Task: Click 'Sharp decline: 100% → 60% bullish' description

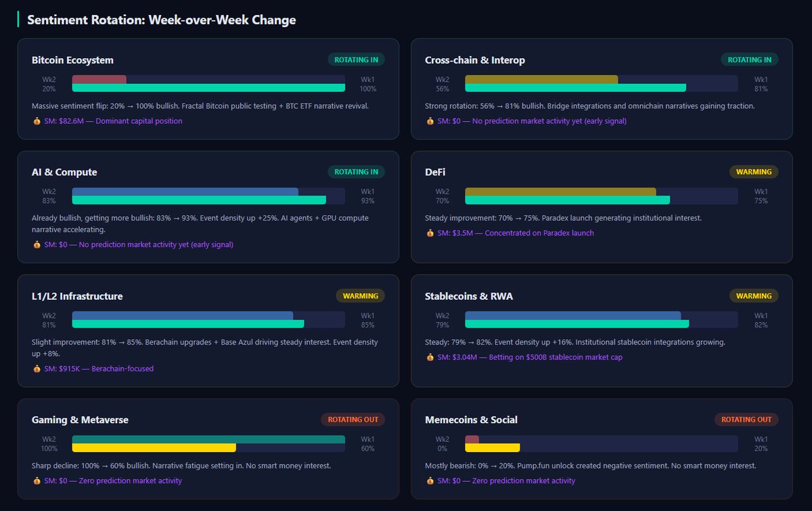Action: (181, 466)
